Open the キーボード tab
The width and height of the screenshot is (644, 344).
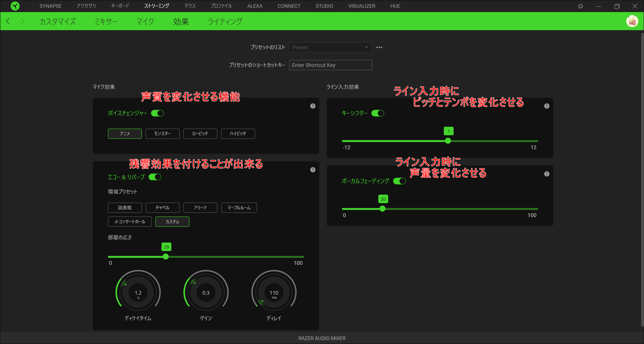click(120, 6)
